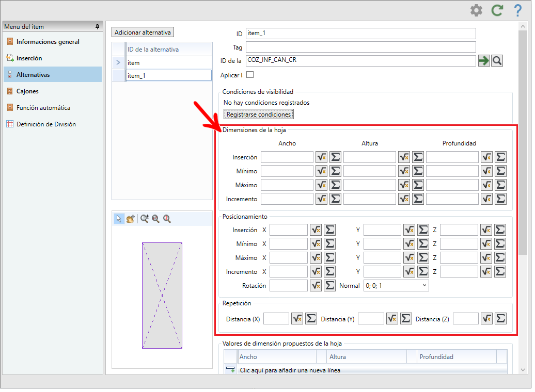Click the Adicionar alternativa button
This screenshot has height=392, width=535.
pyautogui.click(x=143, y=32)
